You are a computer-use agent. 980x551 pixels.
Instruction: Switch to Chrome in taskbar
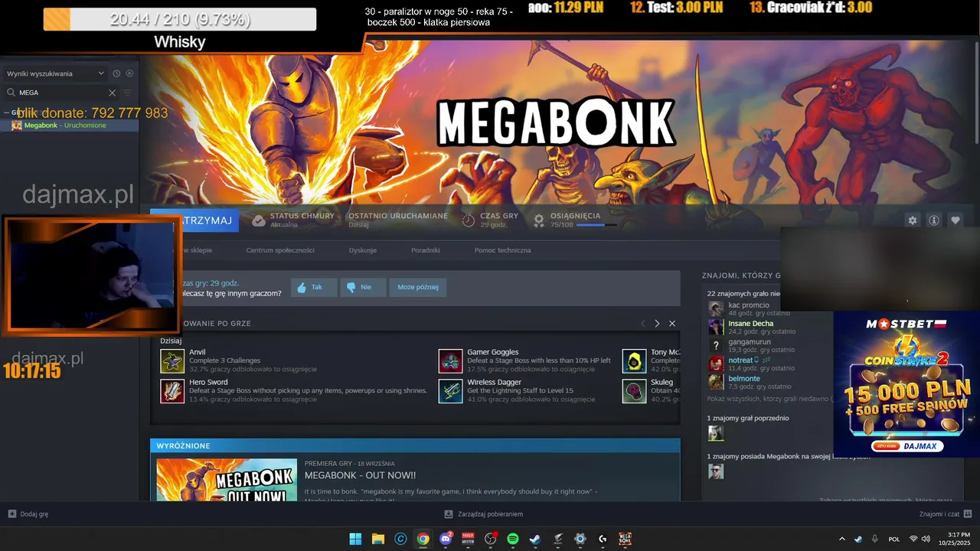tap(423, 539)
